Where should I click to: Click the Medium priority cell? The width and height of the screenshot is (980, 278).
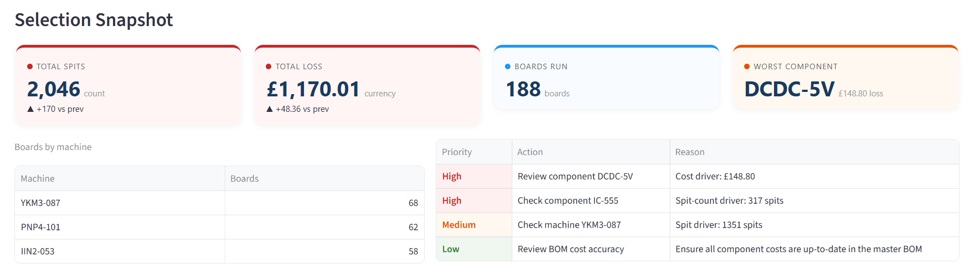click(474, 225)
